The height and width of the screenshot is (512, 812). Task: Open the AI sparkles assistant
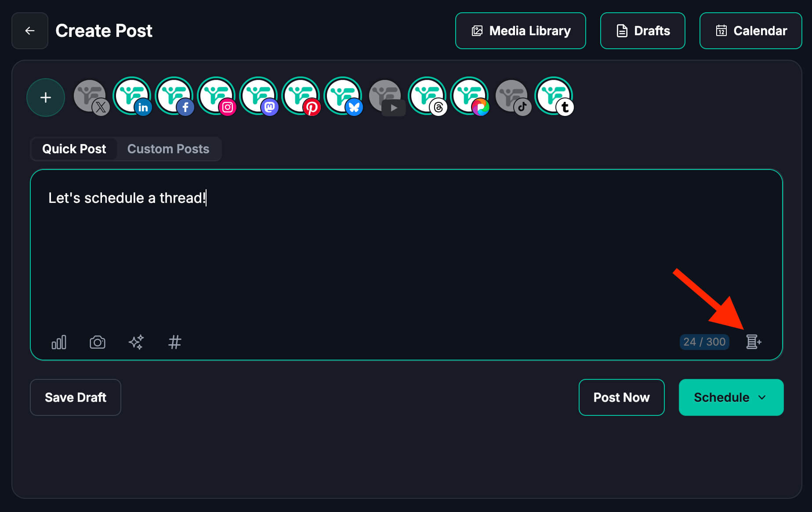[136, 342]
